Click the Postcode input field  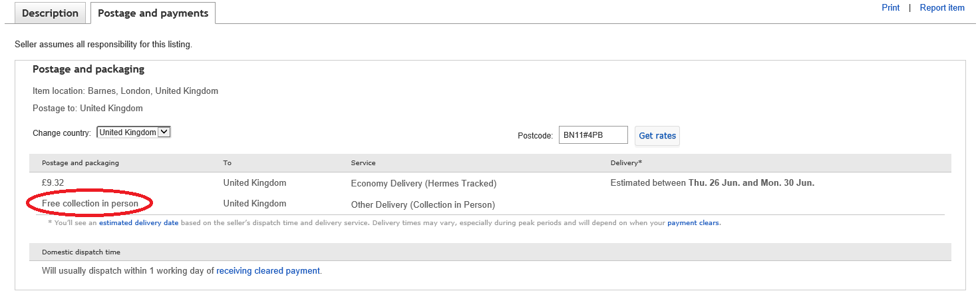[592, 135]
